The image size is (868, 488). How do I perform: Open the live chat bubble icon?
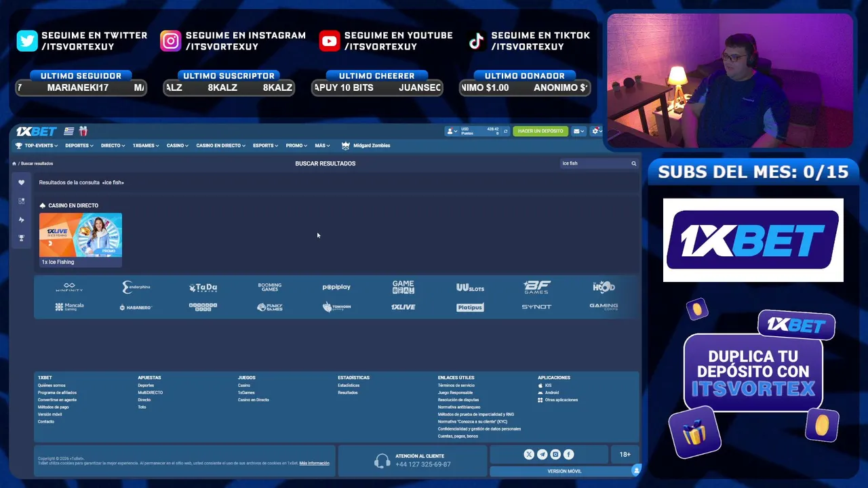636,470
